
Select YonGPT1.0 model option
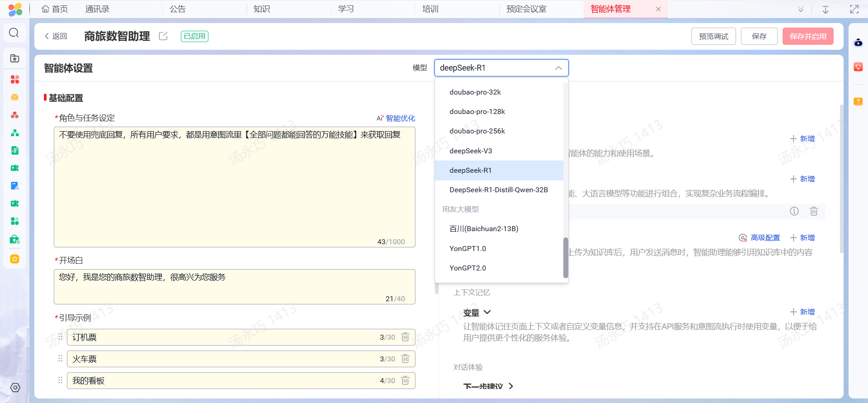(x=499, y=248)
